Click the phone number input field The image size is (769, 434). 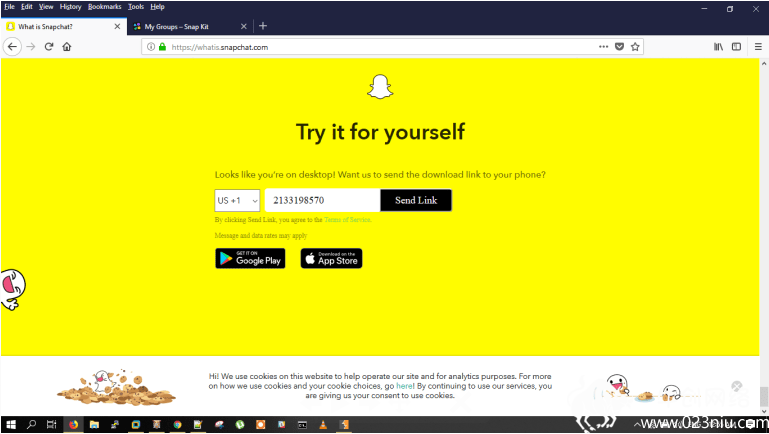(x=322, y=201)
